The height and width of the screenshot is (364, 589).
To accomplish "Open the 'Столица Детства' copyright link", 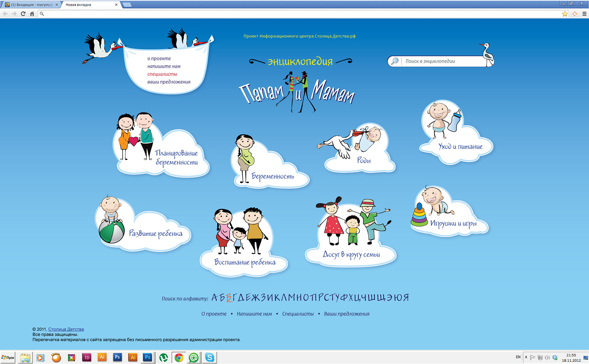I will click(x=66, y=329).
